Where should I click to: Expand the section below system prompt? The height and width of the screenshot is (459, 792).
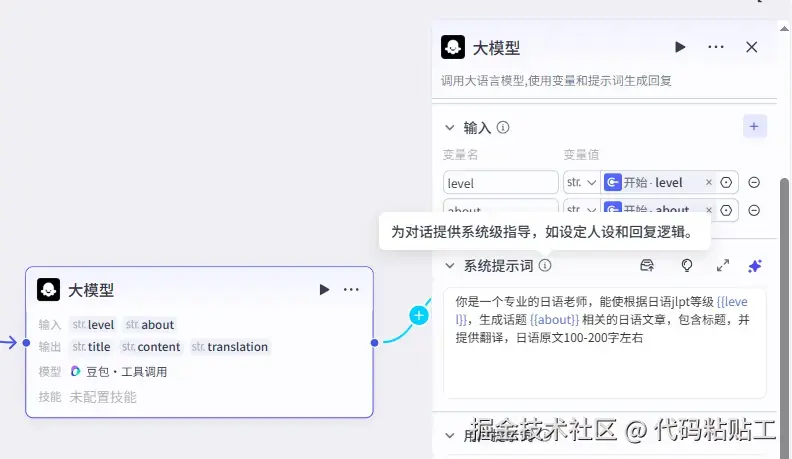(450, 435)
